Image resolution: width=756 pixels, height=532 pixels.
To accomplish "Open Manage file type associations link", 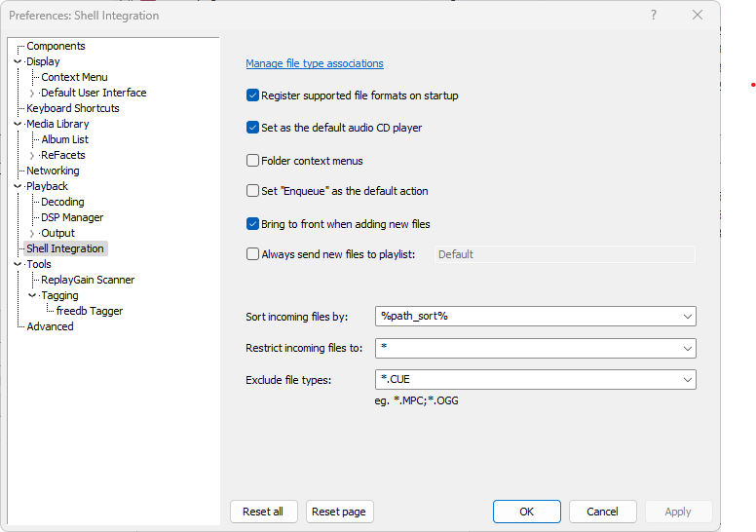I will click(315, 64).
